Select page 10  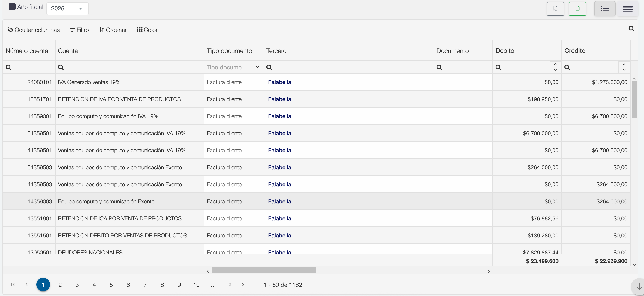(x=196, y=285)
